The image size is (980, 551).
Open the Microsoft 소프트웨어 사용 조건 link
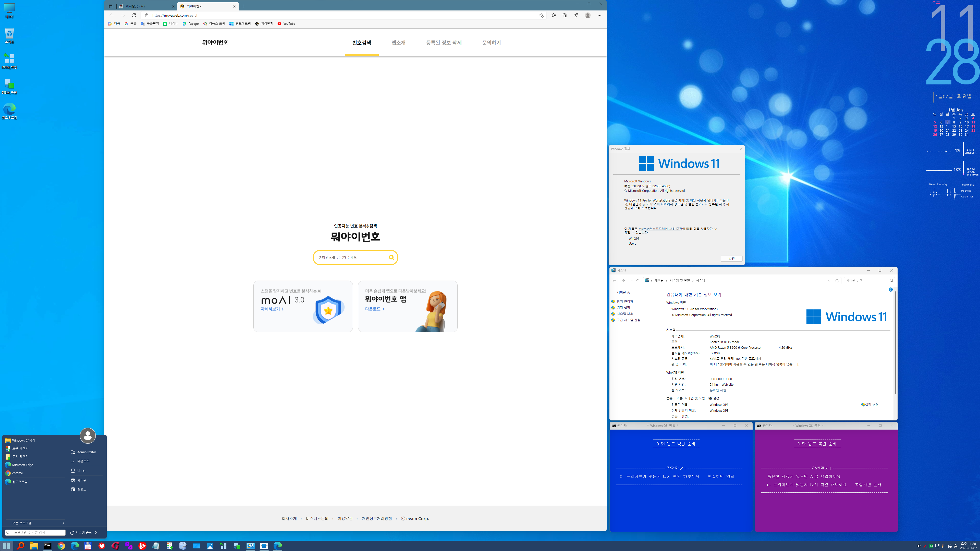(660, 229)
